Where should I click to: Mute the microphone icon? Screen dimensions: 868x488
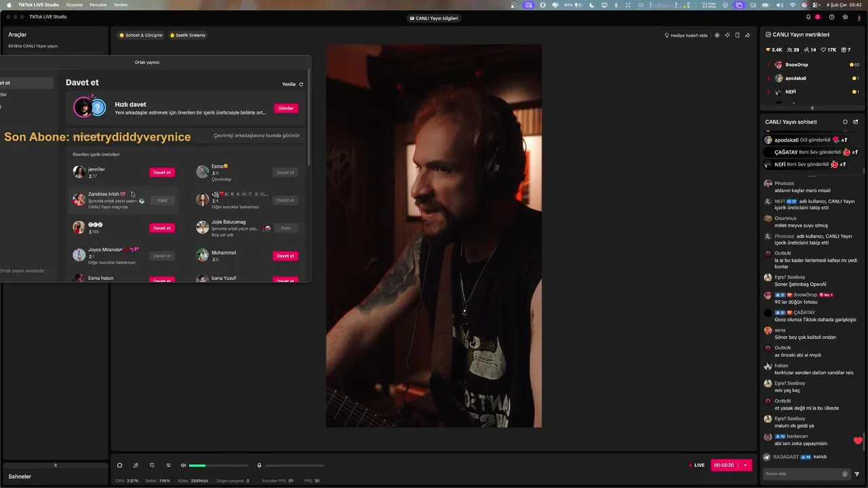pos(259,465)
